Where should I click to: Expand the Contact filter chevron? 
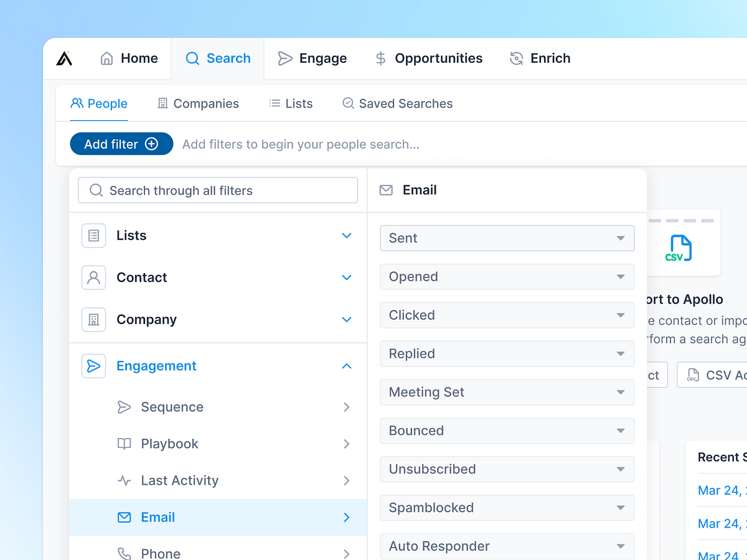(347, 278)
